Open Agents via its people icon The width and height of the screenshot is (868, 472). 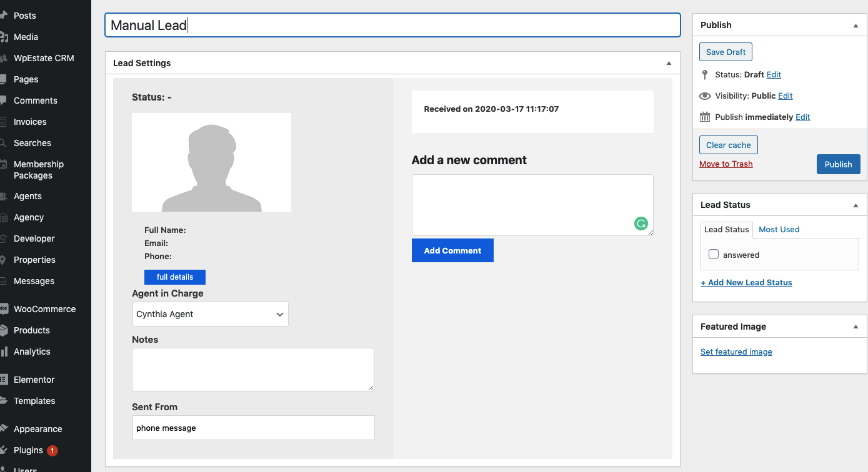[4, 196]
